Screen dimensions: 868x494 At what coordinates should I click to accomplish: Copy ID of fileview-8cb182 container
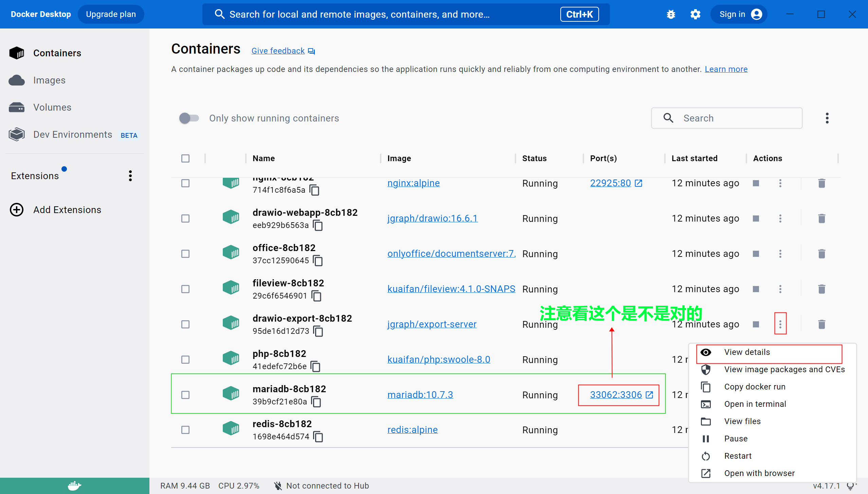[x=317, y=296]
